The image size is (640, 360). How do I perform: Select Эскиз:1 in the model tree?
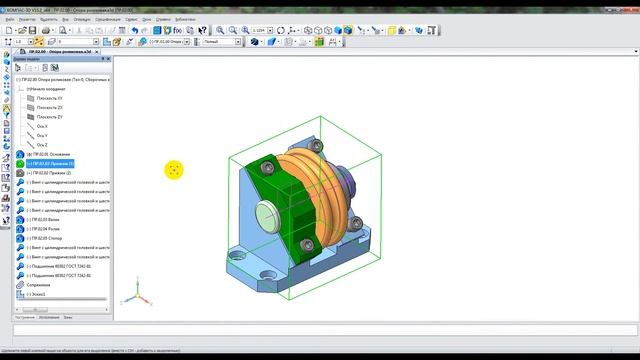click(x=36, y=294)
